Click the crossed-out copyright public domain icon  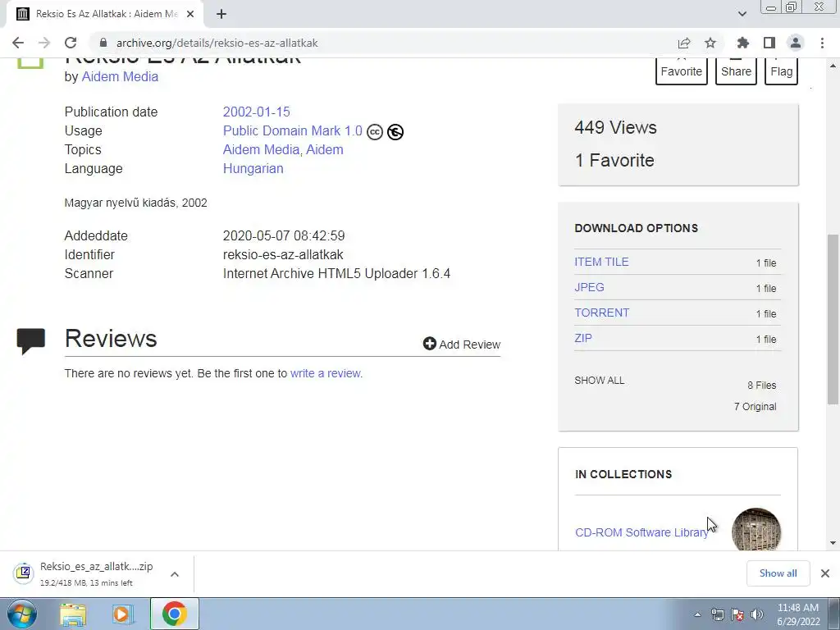(395, 132)
